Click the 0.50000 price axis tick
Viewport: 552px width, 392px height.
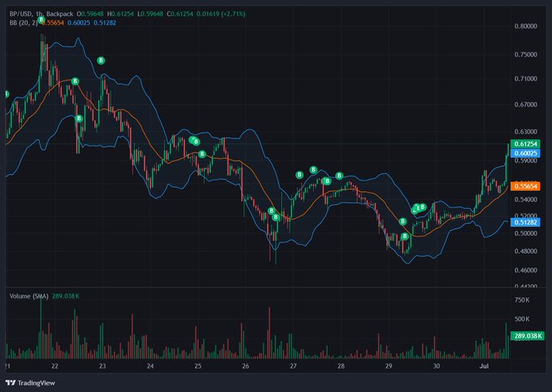pyautogui.click(x=526, y=233)
